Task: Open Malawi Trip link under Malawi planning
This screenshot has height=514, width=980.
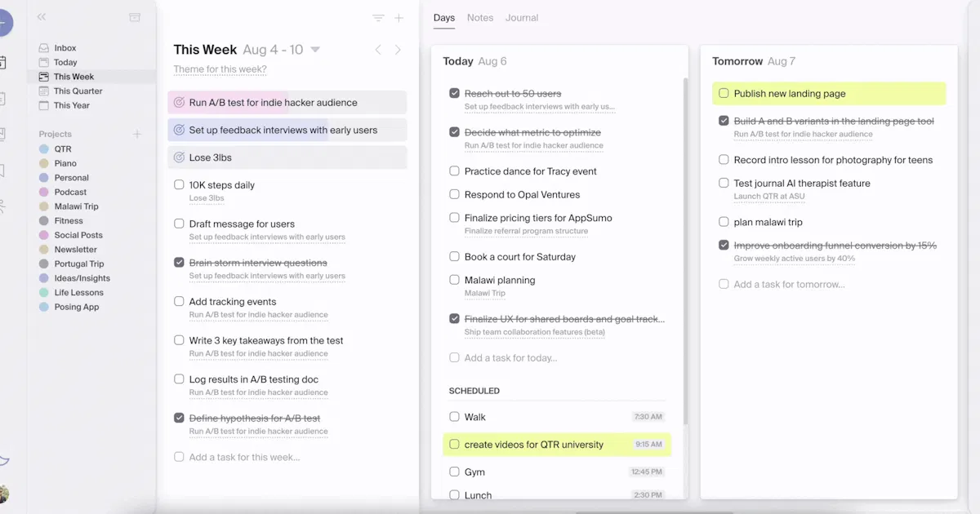Action: coord(485,293)
